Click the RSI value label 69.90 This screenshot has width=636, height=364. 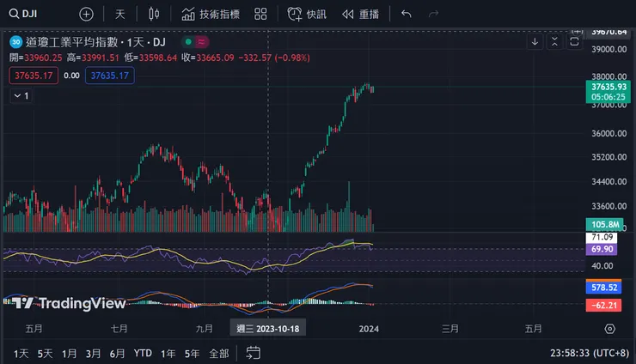(x=602, y=249)
